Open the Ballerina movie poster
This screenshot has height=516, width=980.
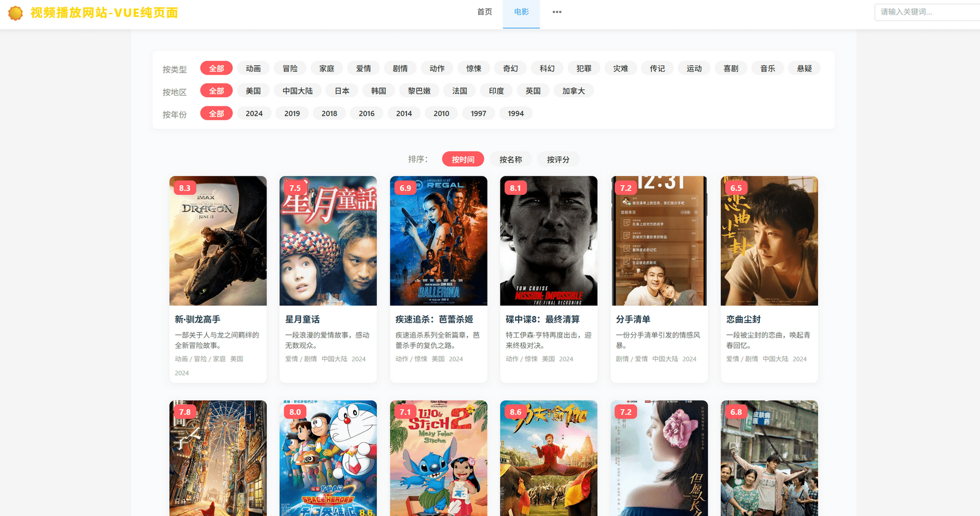[x=439, y=241]
